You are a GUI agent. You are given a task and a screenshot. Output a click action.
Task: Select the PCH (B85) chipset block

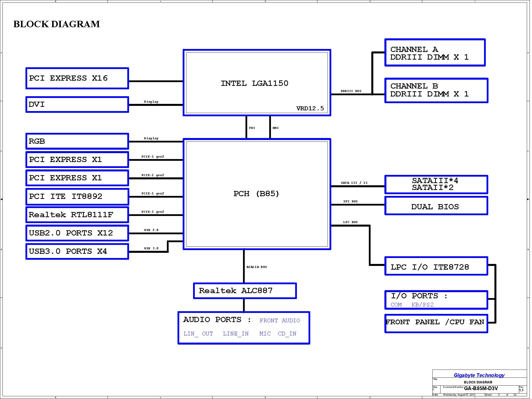click(x=257, y=194)
